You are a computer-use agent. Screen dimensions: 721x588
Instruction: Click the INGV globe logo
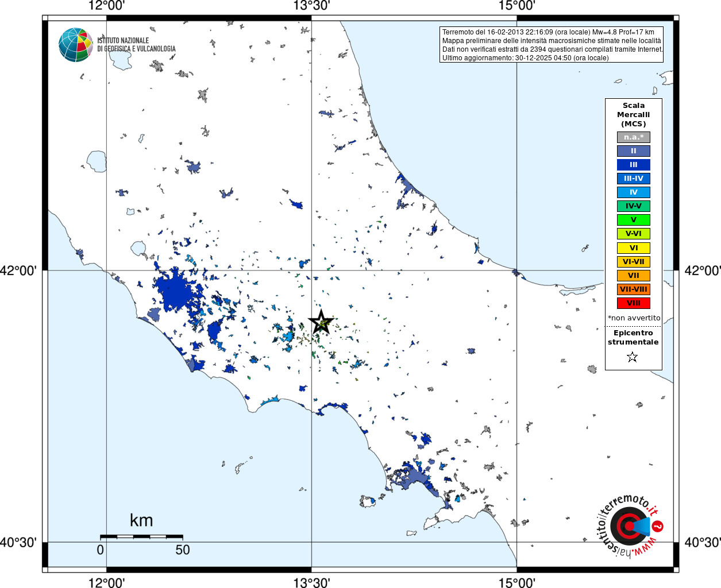coord(76,45)
